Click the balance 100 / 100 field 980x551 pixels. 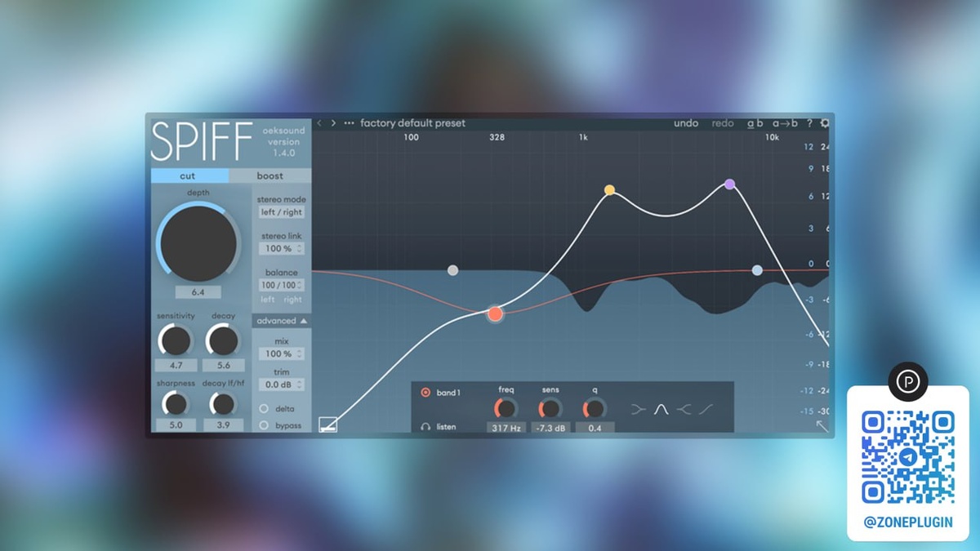[281, 285]
